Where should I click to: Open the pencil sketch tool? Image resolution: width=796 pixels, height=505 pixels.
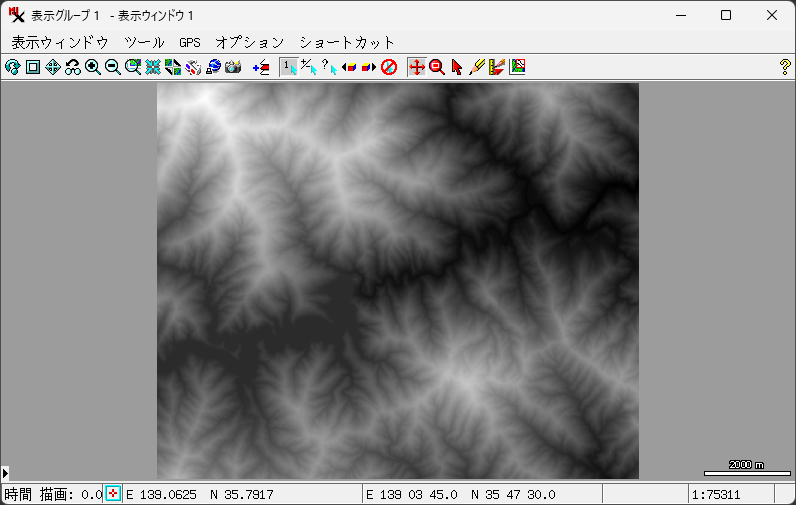point(477,67)
